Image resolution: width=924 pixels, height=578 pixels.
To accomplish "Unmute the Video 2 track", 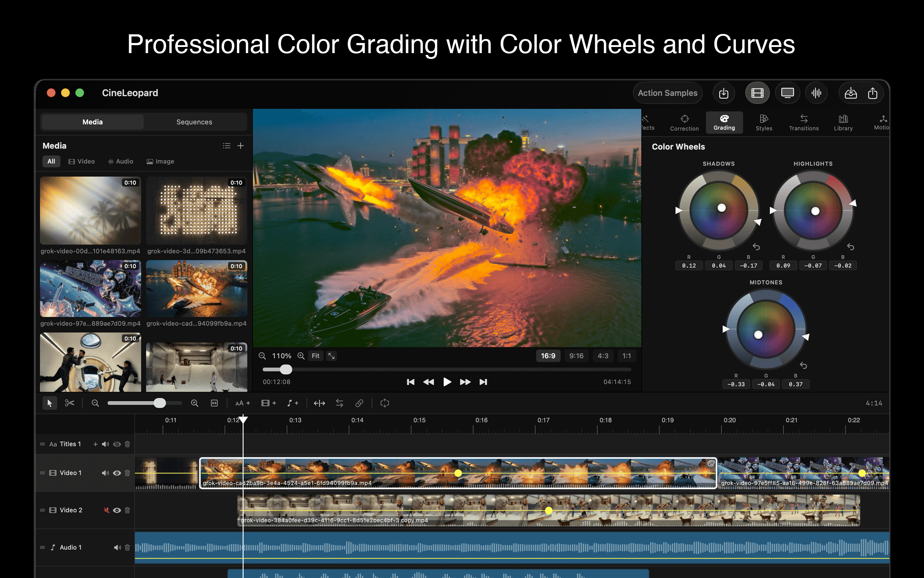I will click(106, 510).
